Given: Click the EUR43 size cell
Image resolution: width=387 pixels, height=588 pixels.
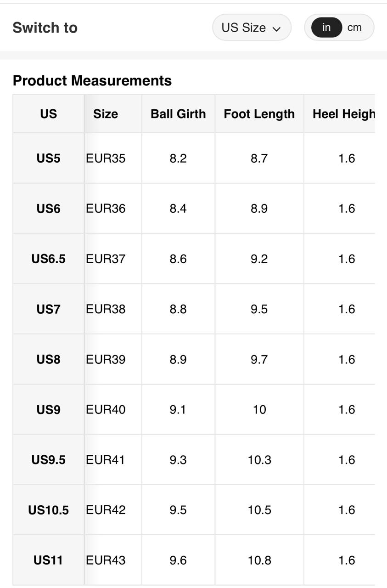Looking at the screenshot, I should [x=106, y=560].
